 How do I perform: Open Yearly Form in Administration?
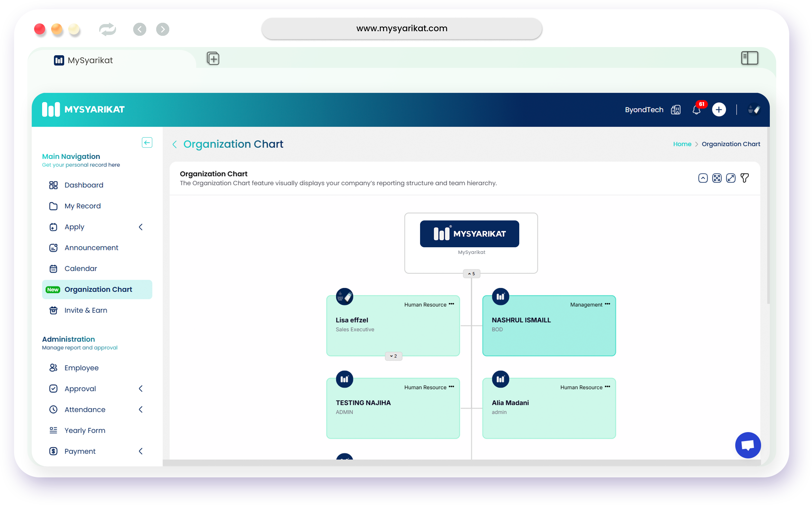coord(97,431)
